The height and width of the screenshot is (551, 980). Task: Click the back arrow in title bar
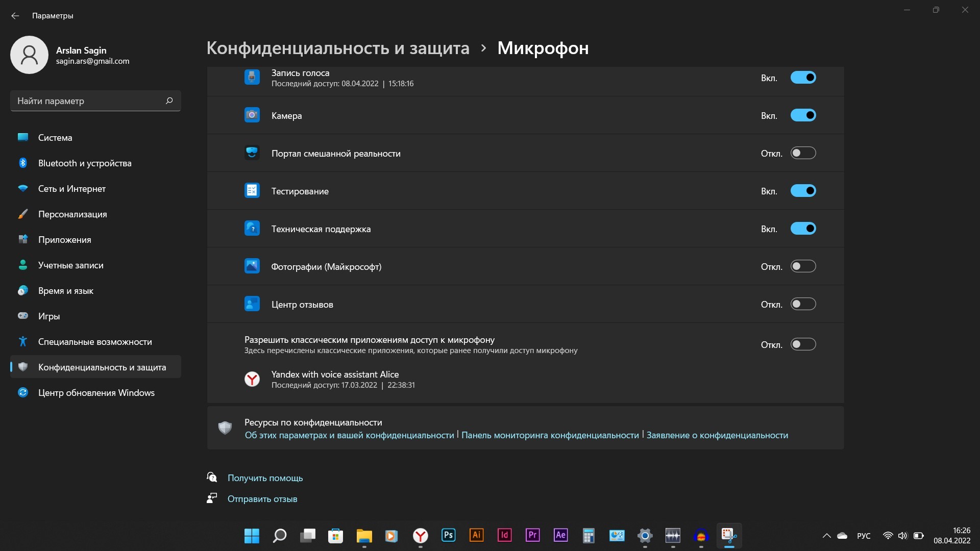[x=15, y=16]
